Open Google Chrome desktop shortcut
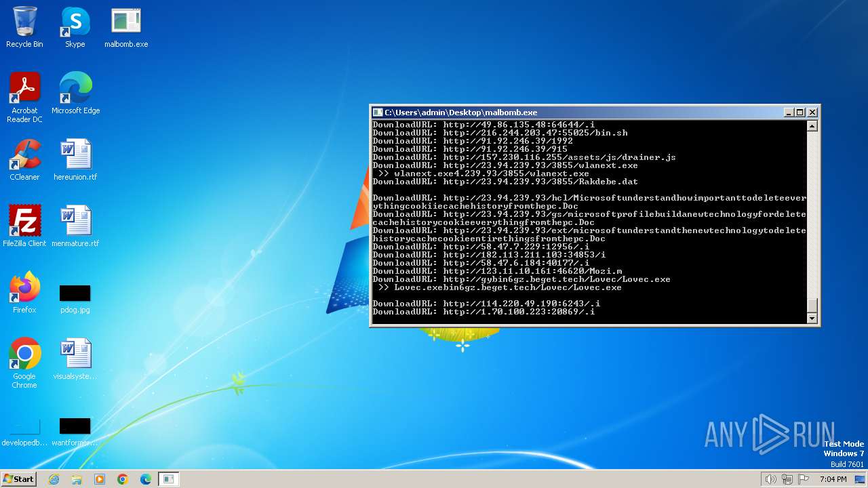The width and height of the screenshot is (868, 488). click(24, 363)
